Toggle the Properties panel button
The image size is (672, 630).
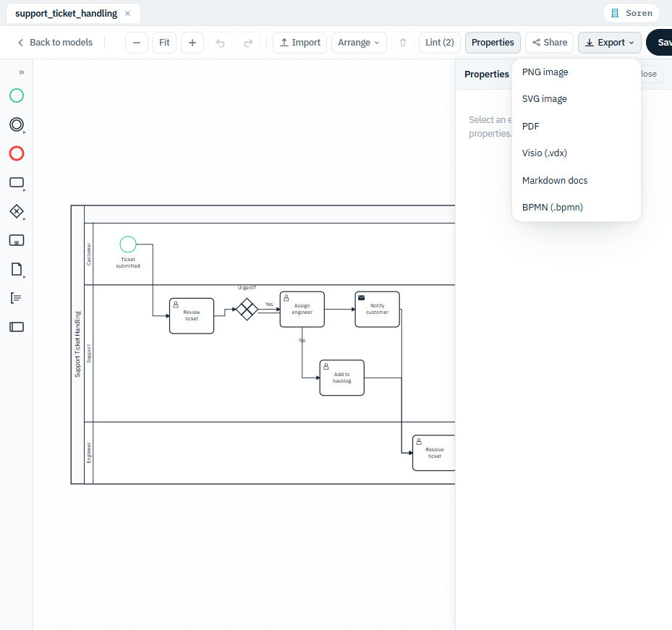pyautogui.click(x=493, y=43)
